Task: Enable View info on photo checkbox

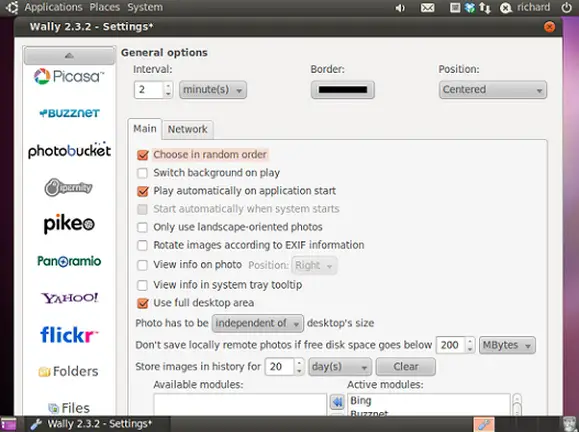Action: tap(143, 265)
